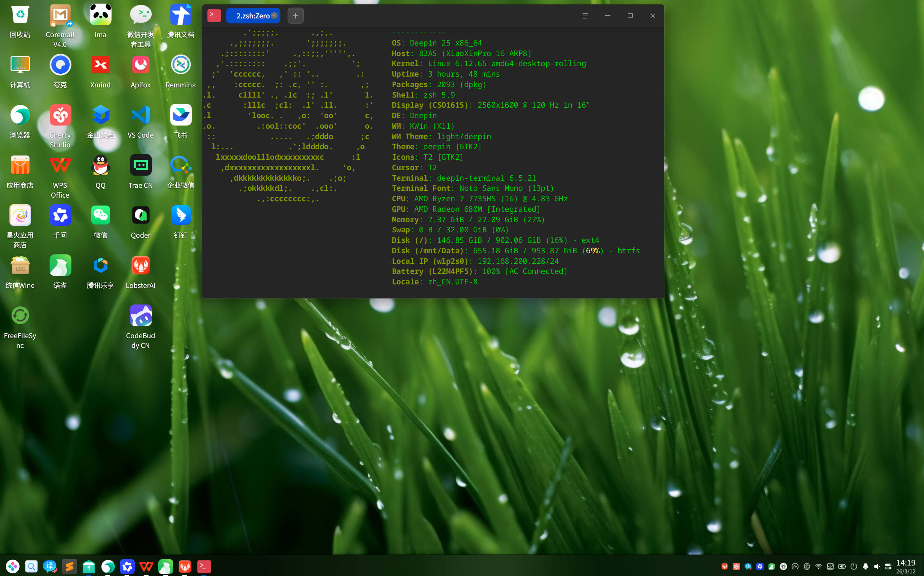This screenshot has height=576, width=924.
Task: Open the launcher in the taskbar
Action: point(13,566)
